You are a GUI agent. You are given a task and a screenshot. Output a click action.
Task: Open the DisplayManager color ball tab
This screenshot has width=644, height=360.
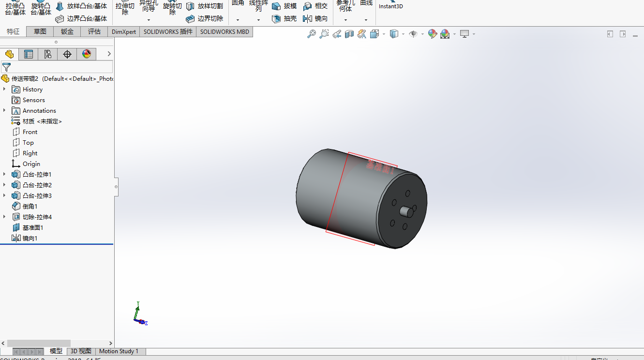coord(87,54)
